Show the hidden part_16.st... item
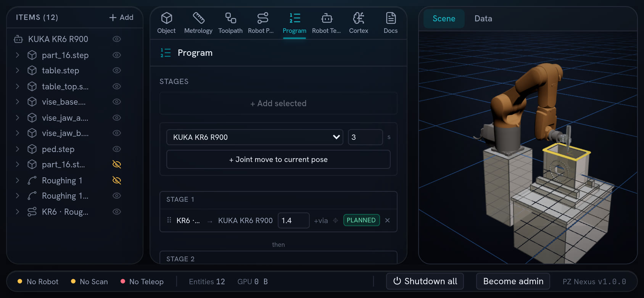The width and height of the screenshot is (644, 298). pos(117,164)
